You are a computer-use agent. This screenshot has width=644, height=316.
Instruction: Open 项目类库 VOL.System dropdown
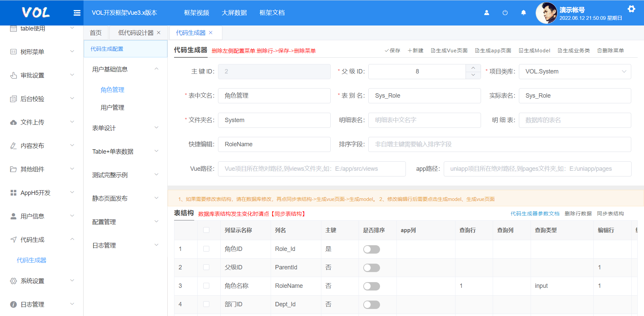coord(575,71)
